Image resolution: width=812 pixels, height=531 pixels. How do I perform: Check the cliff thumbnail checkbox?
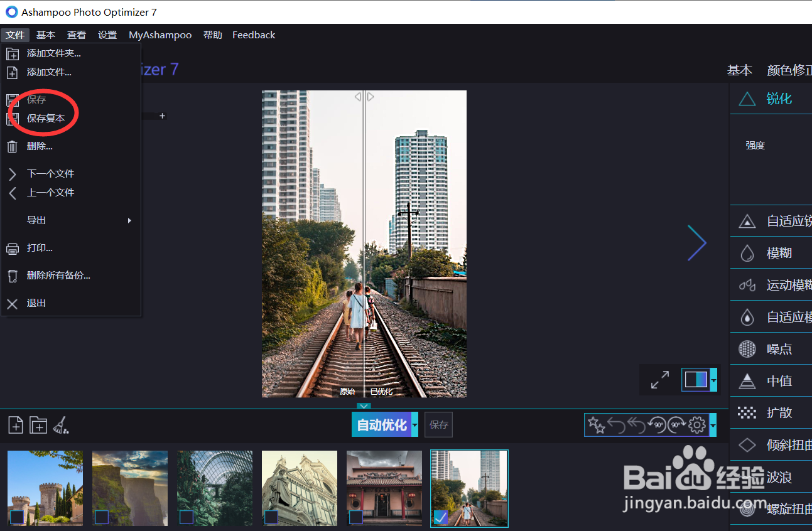point(102,517)
